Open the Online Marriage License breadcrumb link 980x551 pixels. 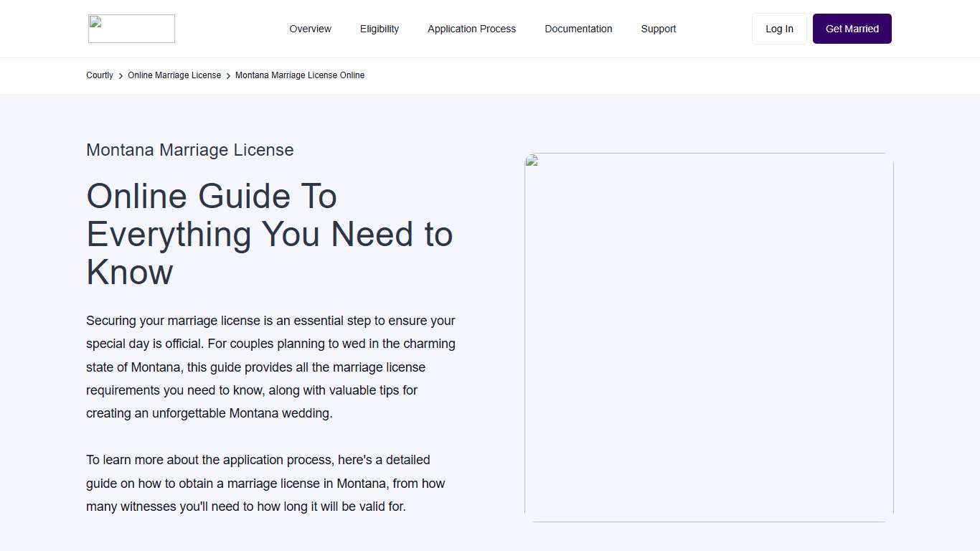174,75
